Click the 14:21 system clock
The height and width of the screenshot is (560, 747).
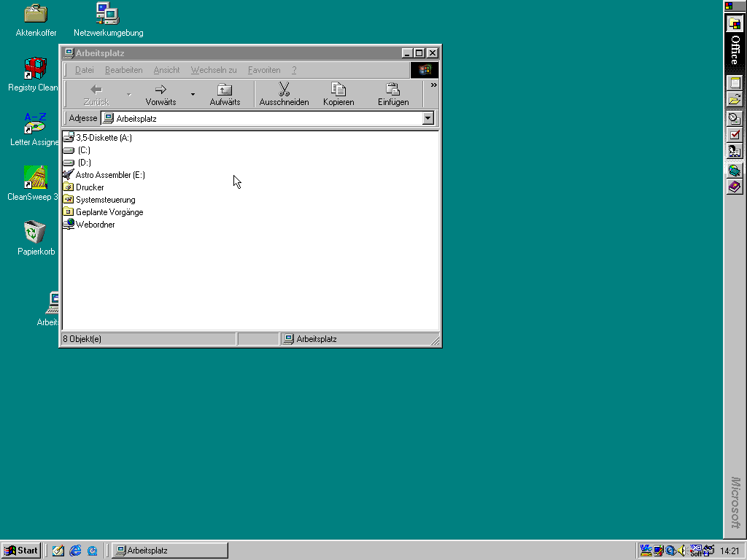(x=729, y=551)
